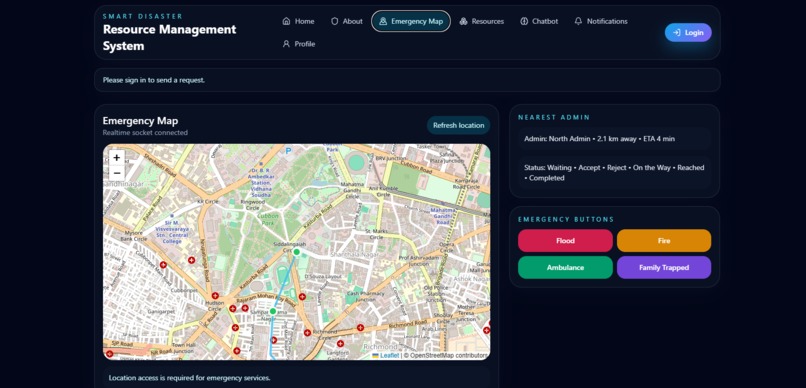The height and width of the screenshot is (388, 806).
Task: Click the Anil Kumble Circle map label
Action: coord(383,191)
